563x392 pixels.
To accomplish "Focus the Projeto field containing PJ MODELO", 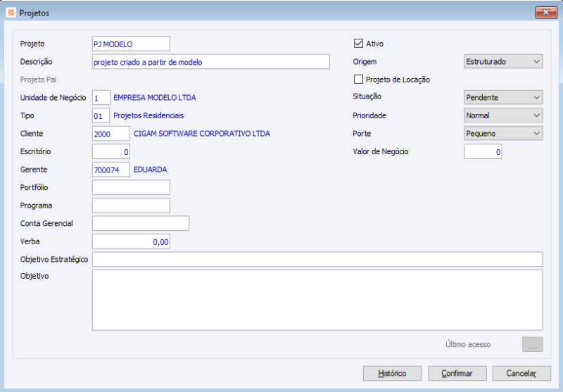I will [x=131, y=44].
